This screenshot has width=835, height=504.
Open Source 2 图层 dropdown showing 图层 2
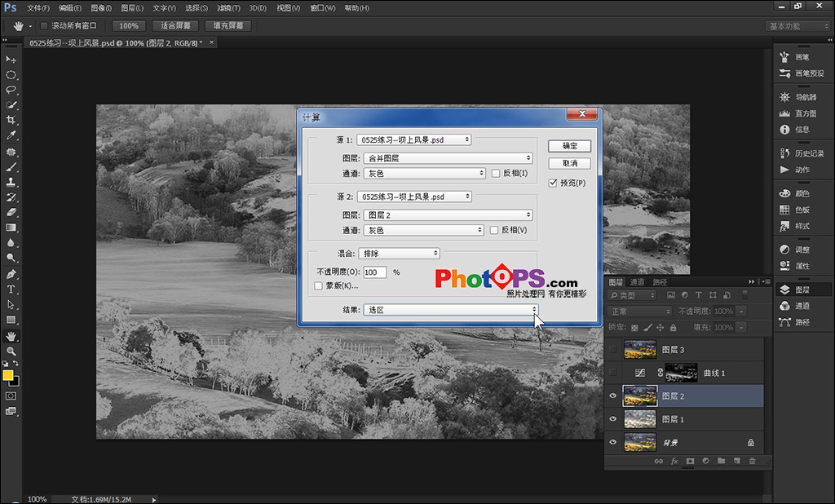tap(448, 215)
